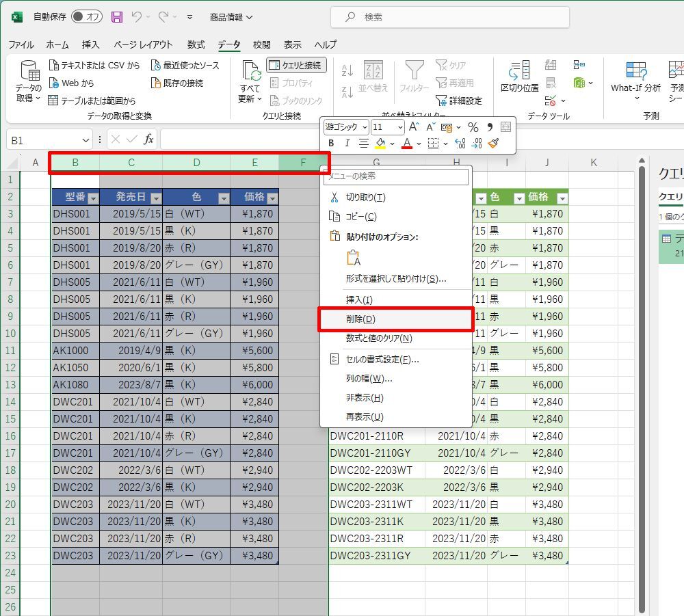Toggle the クエリと接続 pane button
Viewport: 684px width, 616px height.
pos(296,65)
